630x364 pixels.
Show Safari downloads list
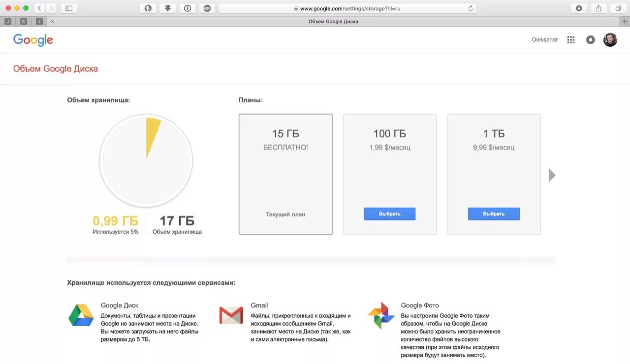point(579,8)
